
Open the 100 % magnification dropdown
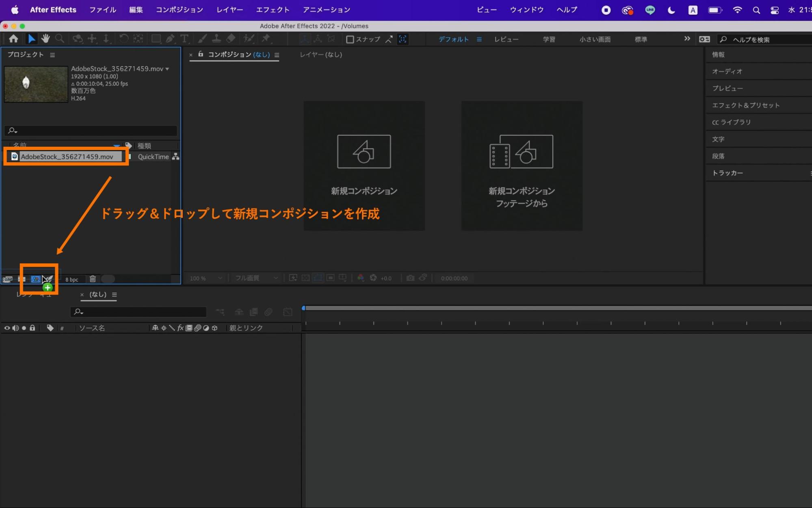coord(206,278)
